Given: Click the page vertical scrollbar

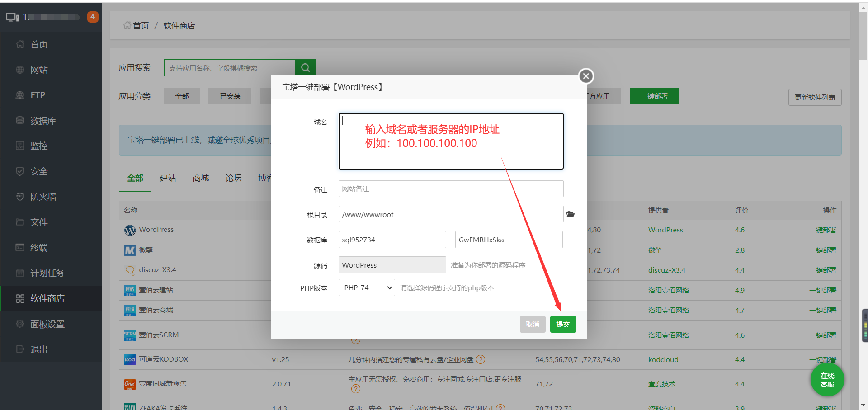Looking at the screenshot, I should coord(863,36).
